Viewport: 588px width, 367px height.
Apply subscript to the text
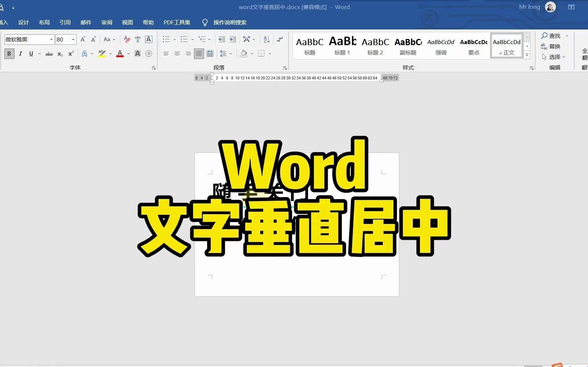pos(59,54)
